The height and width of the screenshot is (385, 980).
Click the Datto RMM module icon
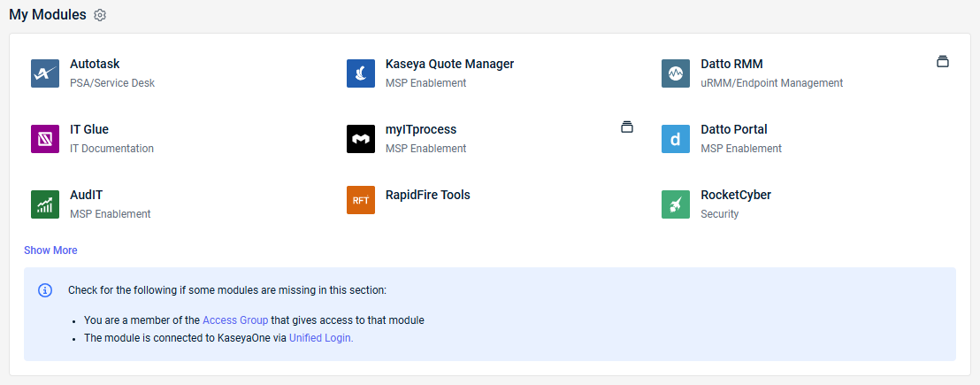tap(676, 73)
